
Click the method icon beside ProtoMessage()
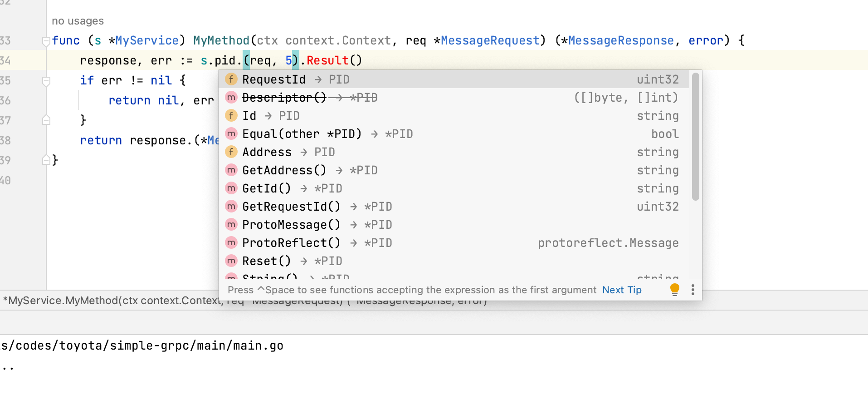point(231,224)
